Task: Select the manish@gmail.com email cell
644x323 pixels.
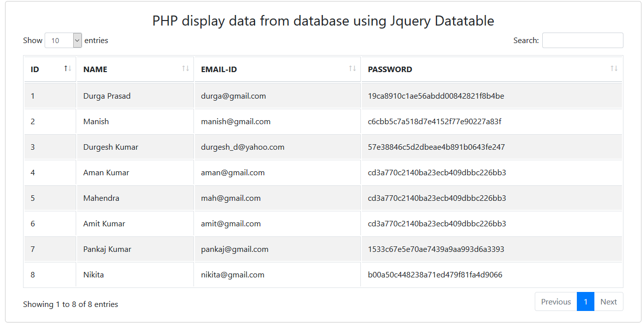Action: pyautogui.click(x=236, y=122)
